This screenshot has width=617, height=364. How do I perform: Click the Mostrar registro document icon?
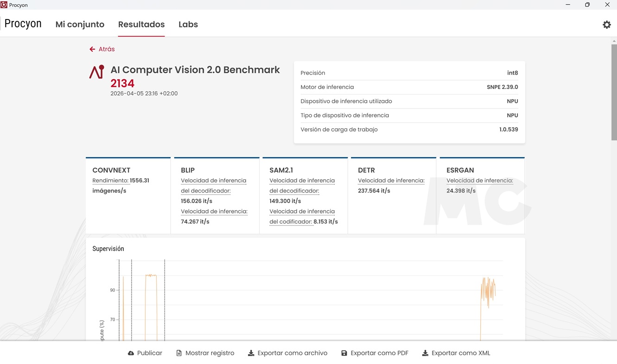(179, 353)
